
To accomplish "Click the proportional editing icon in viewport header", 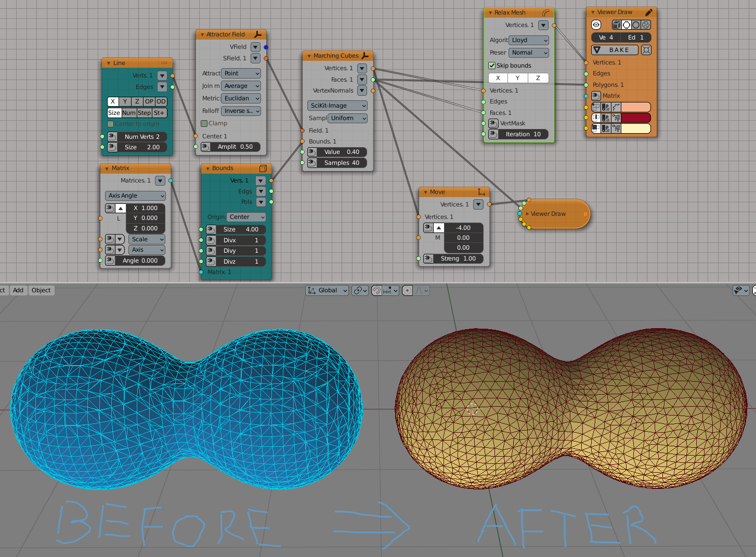I will click(408, 291).
